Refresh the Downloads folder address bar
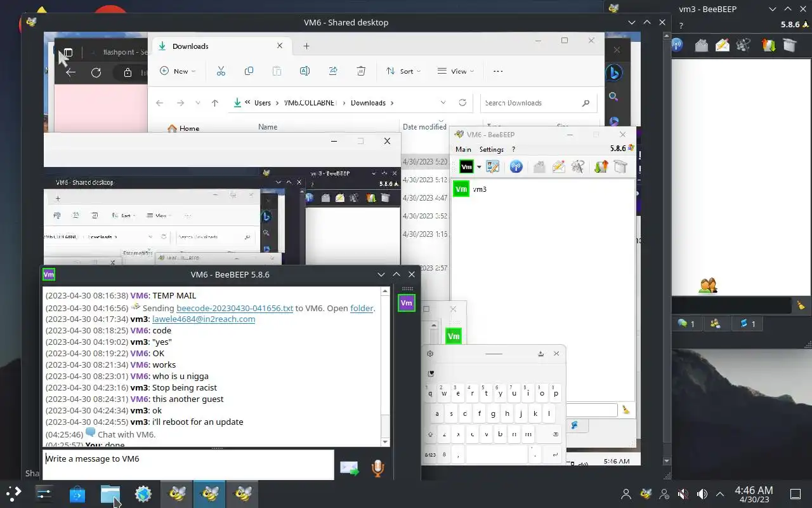Image resolution: width=812 pixels, height=508 pixels. pyautogui.click(x=462, y=102)
